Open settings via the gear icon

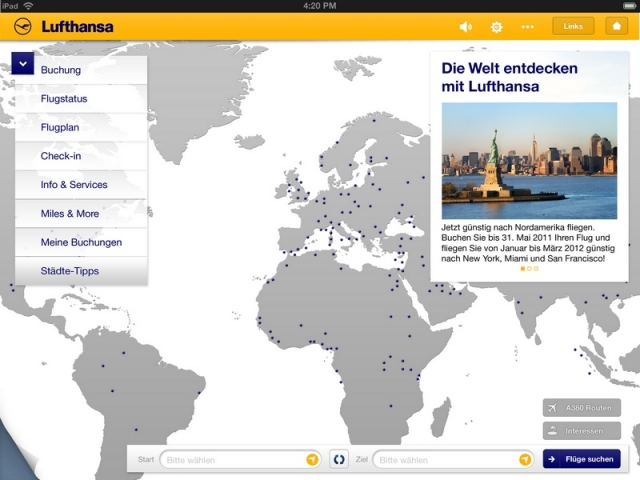pos(496,27)
